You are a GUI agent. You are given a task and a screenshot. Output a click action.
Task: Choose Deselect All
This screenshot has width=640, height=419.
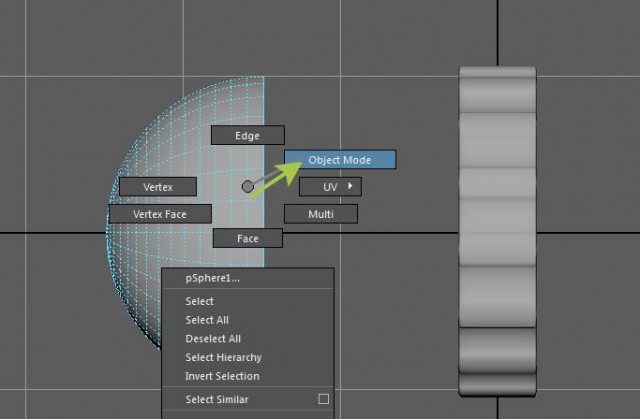pos(248,339)
